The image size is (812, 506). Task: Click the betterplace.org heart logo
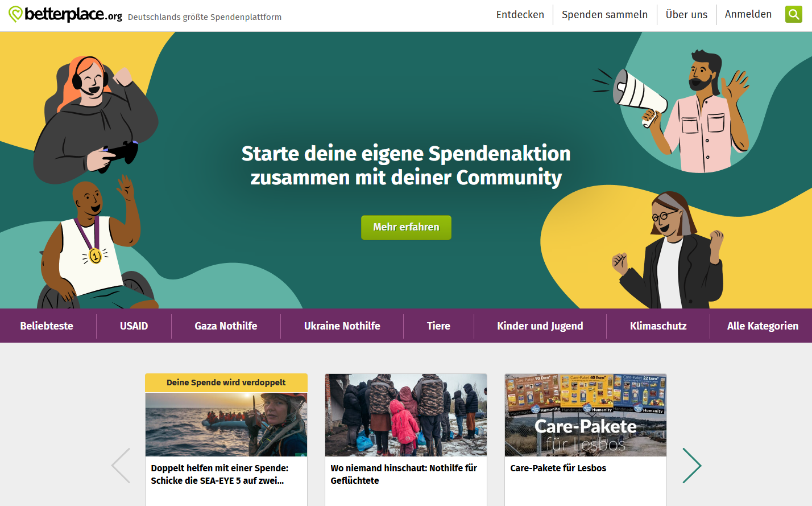tap(15, 14)
